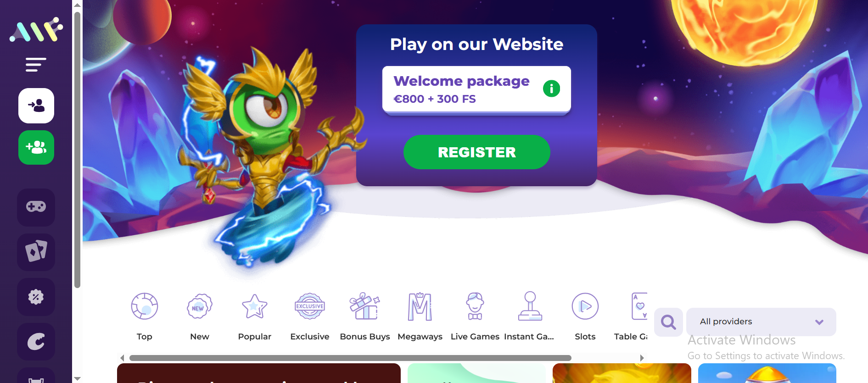Screen dimensions: 868x383
Task: Click the right arrow of category scroller
Action: (x=642, y=358)
